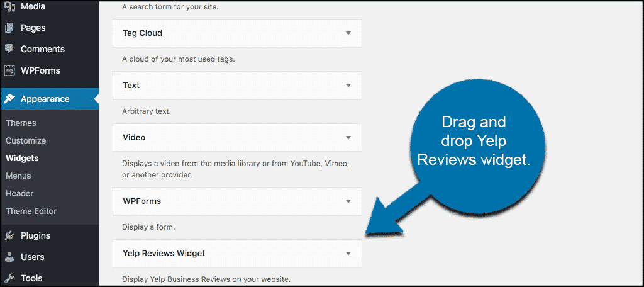Screen dimensions: 644x287
Task: Click the Tools wrench icon
Action: pos(9,278)
